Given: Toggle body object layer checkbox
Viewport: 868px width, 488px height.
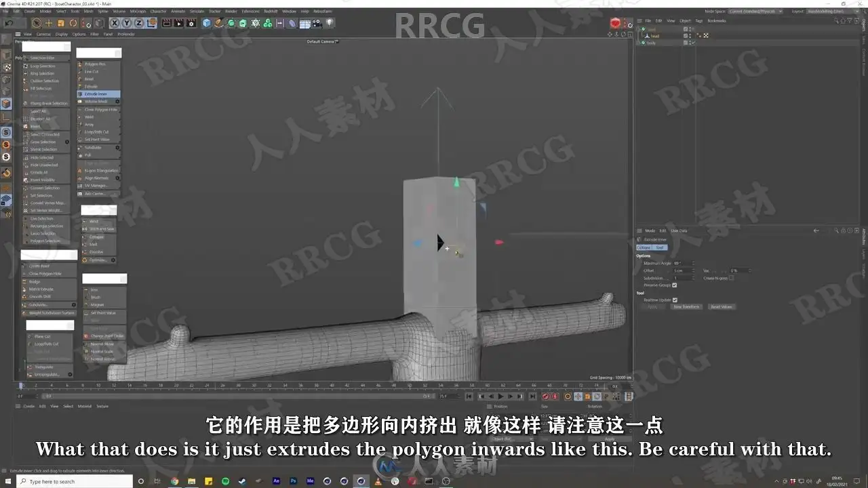Looking at the screenshot, I should (686, 43).
